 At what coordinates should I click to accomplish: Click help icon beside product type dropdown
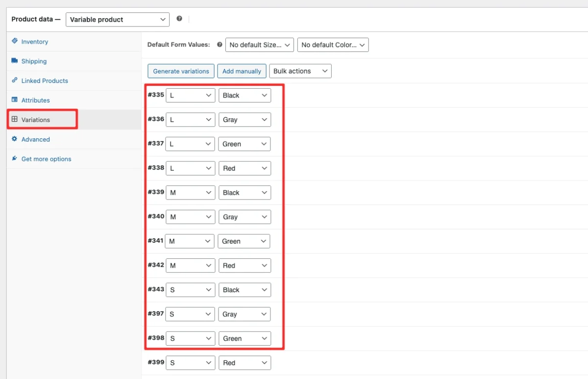click(179, 19)
